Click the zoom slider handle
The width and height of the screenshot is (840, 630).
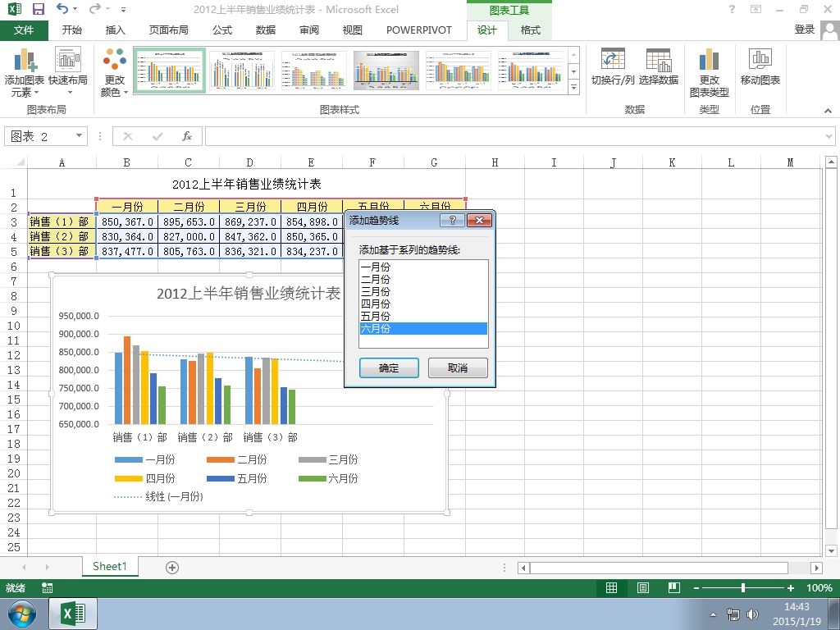point(743,587)
